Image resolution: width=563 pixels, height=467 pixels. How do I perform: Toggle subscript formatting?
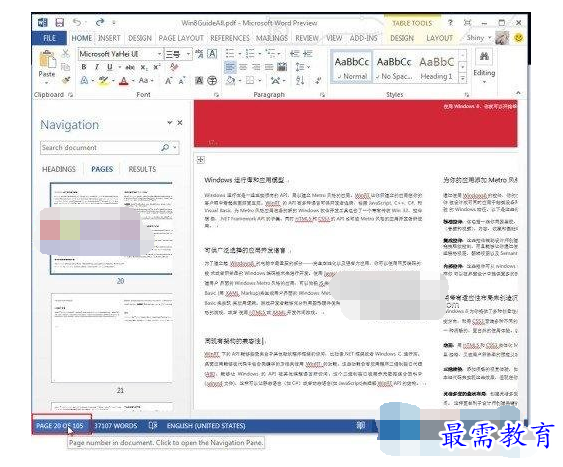coord(144,67)
